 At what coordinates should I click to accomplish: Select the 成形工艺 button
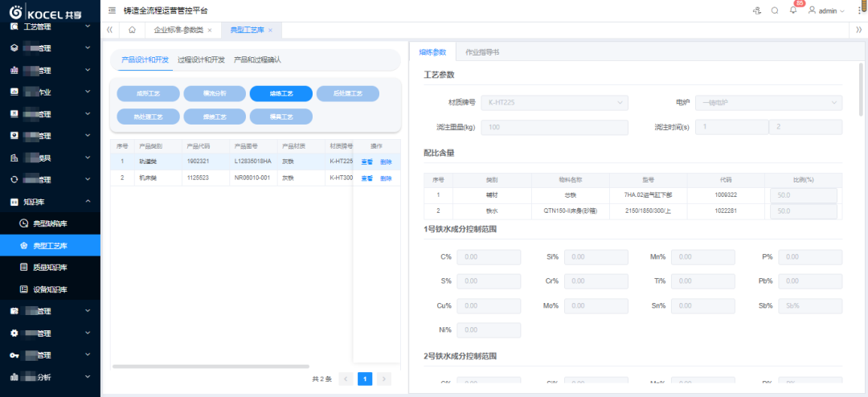[x=148, y=93]
